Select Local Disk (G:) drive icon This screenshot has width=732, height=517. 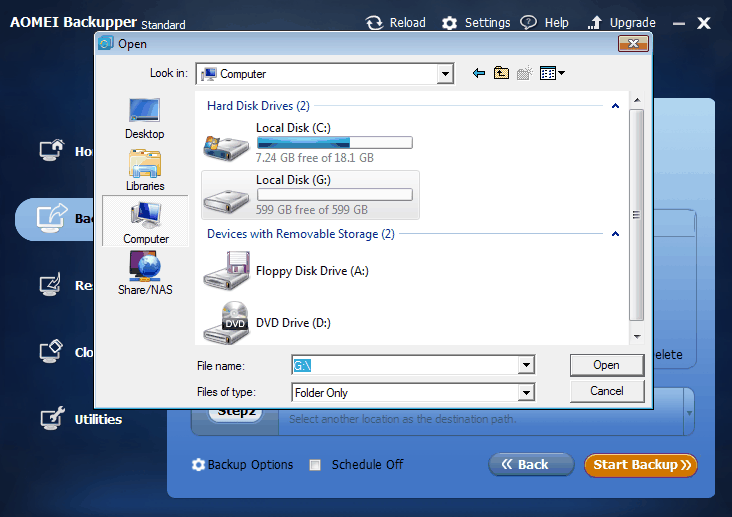(x=226, y=200)
